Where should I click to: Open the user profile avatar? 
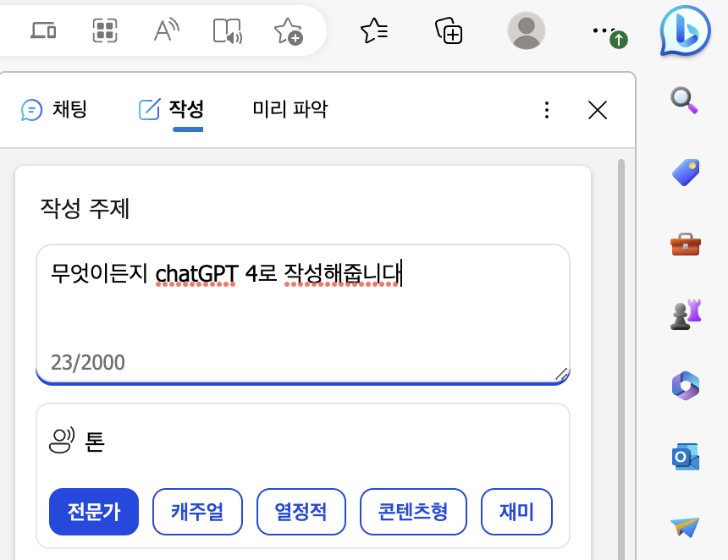point(526,30)
